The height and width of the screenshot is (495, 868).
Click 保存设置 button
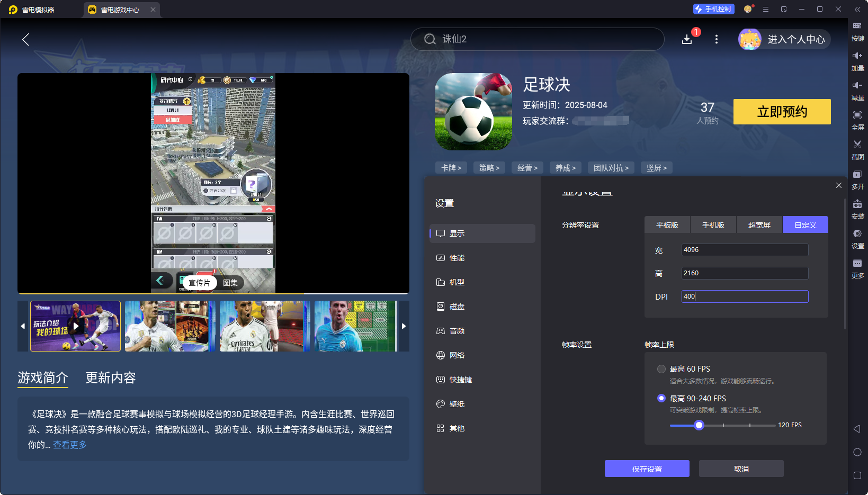tap(647, 469)
